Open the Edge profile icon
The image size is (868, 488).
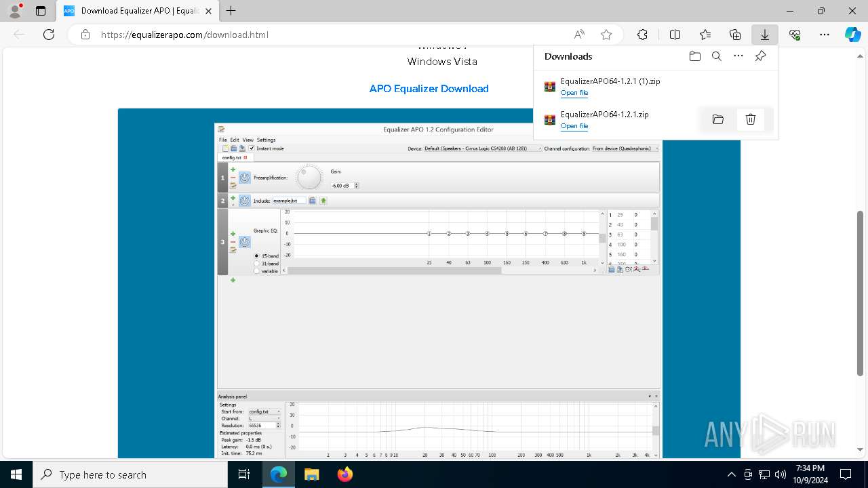[15, 11]
